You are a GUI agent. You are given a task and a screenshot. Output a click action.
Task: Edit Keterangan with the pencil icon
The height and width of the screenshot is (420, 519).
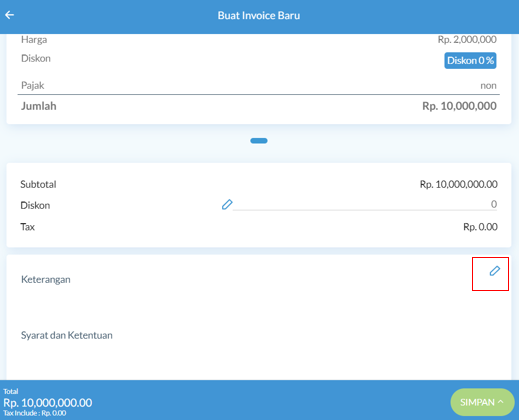coord(495,271)
